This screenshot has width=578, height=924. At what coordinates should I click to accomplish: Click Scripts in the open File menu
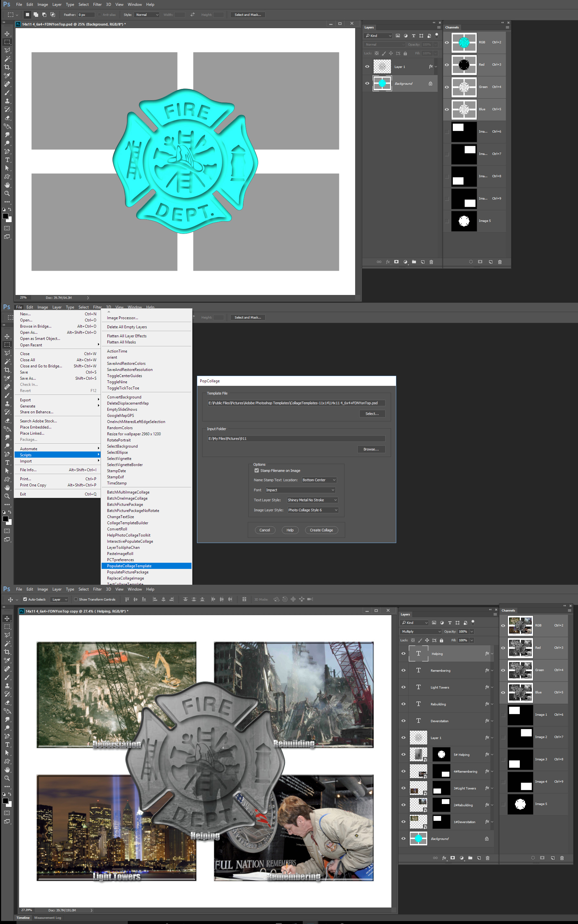(x=57, y=455)
